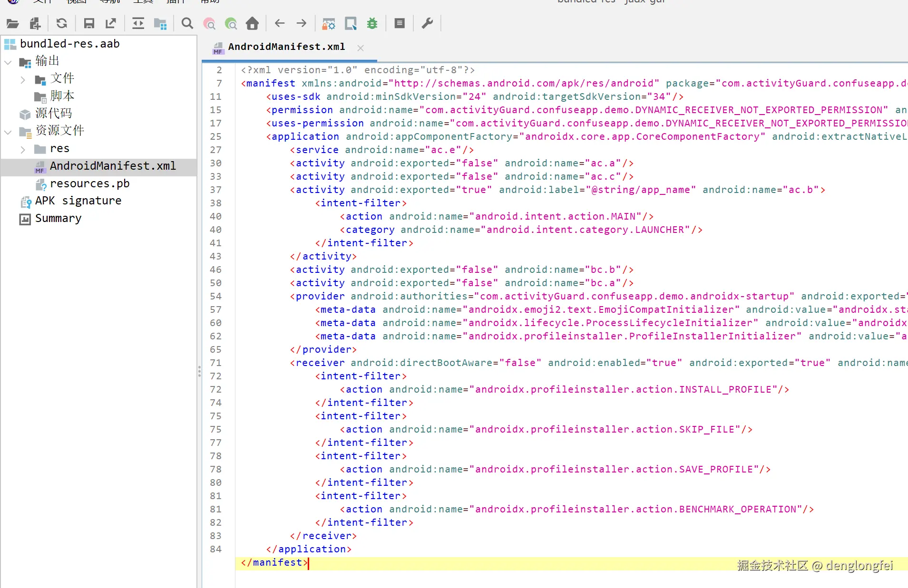Open the Summary tree item
908x588 pixels.
click(x=58, y=219)
